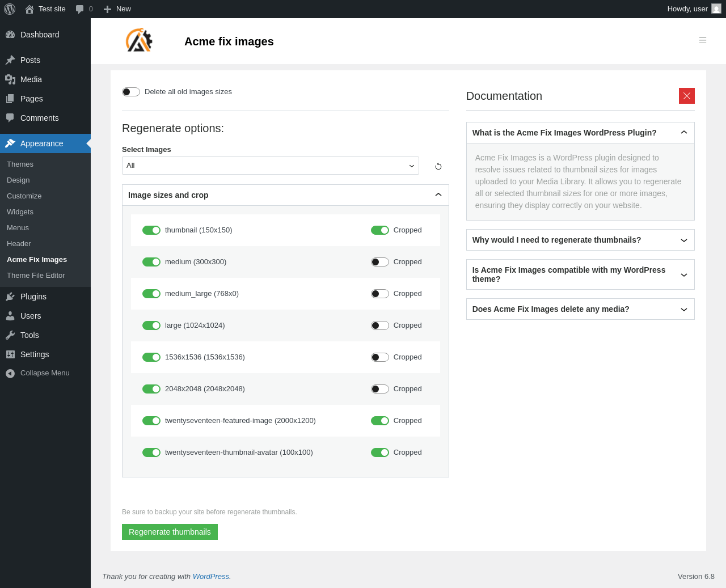Click the Dashboard gauge icon
Screen dimensions: 726x588
coord(10,35)
